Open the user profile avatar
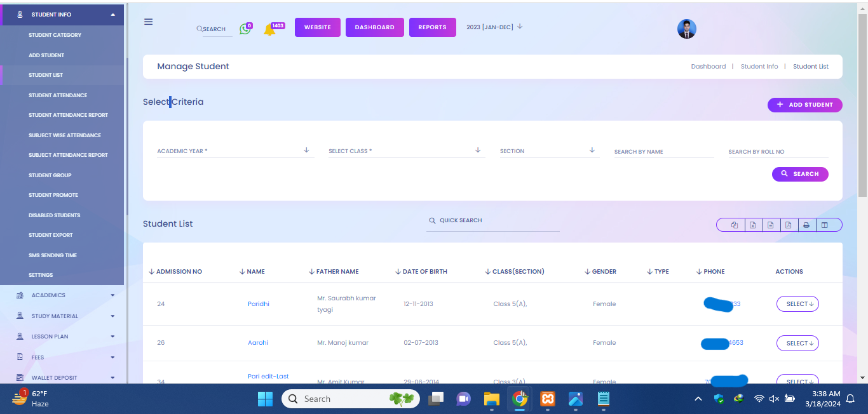Screen dimensions: 868x414 click(686, 29)
